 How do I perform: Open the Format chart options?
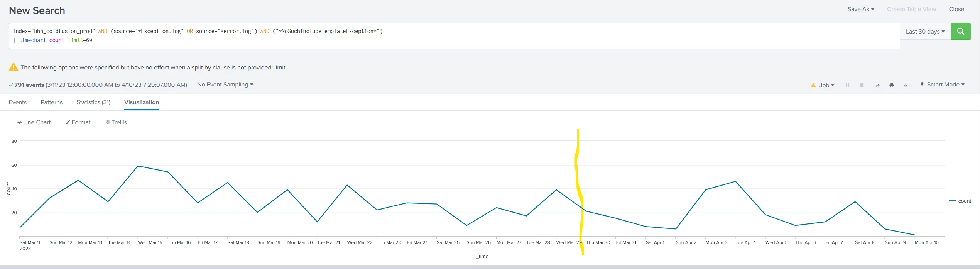[x=78, y=122]
